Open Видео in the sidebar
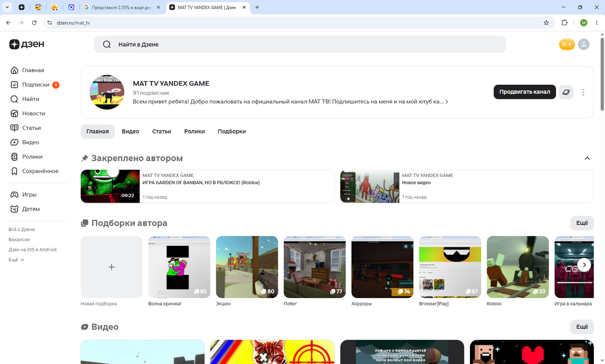The width and height of the screenshot is (605, 364). (x=24, y=142)
